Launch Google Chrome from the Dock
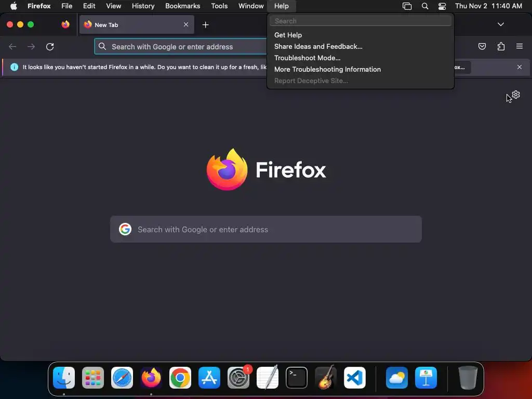Screen dimensions: 532x399 180,378
